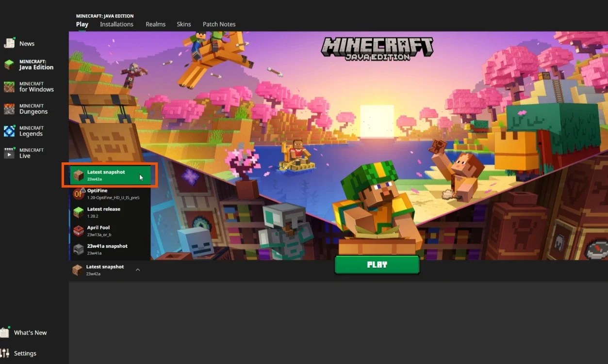Open the Realms section
Screen dimensions: 608x364
155,24
